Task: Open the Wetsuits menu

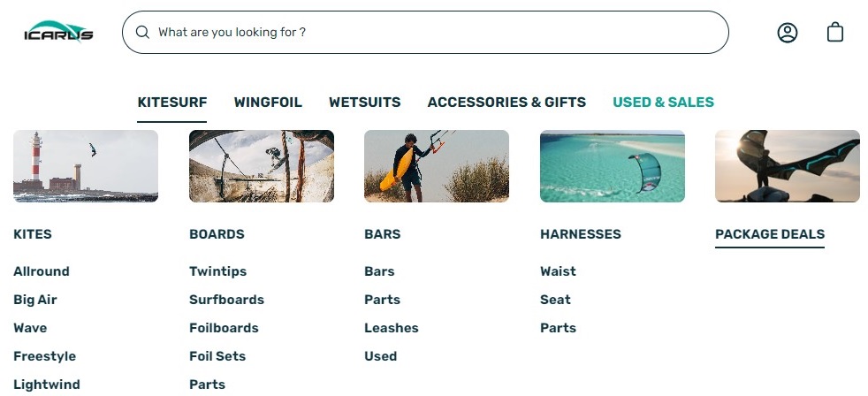Action: (x=364, y=103)
